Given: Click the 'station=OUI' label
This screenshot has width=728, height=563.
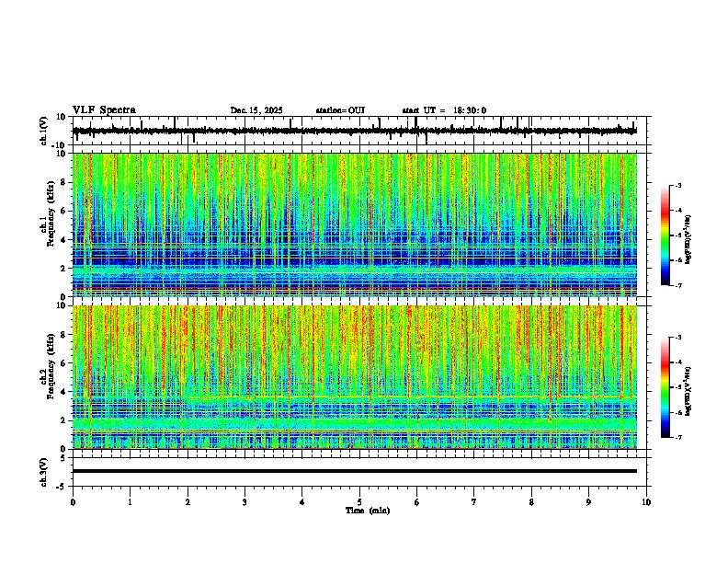Looking at the screenshot, I should 340,110.
